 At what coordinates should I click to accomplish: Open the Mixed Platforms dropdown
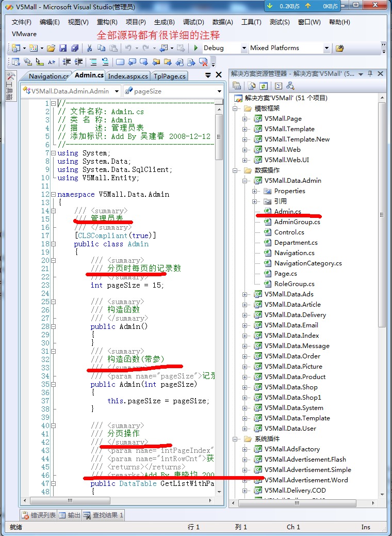[x=326, y=48]
